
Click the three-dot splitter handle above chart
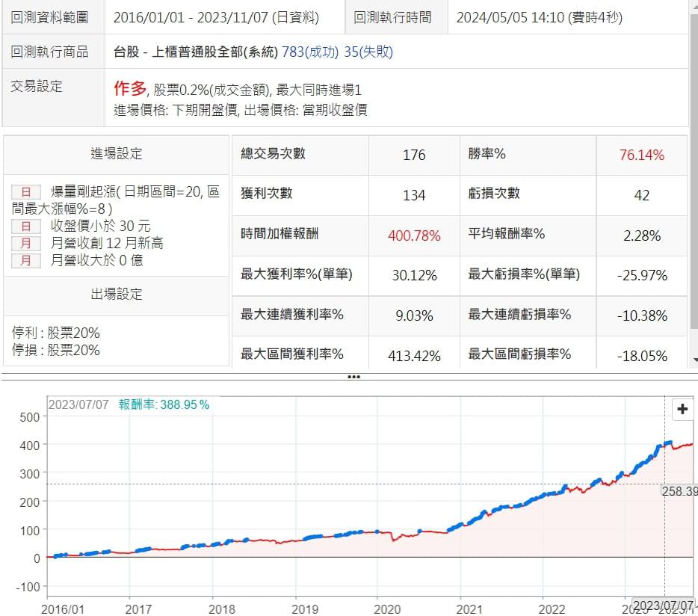(353, 377)
